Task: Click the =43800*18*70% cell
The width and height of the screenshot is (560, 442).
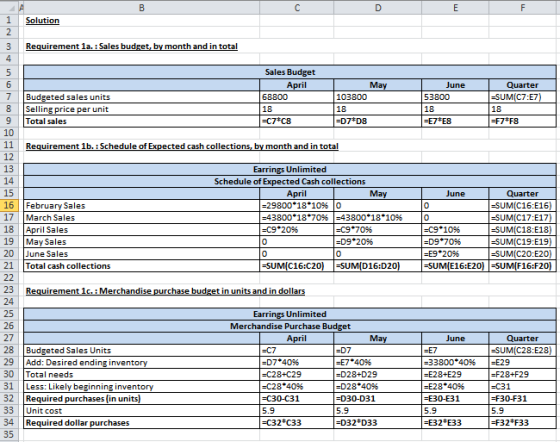Action: [297, 217]
